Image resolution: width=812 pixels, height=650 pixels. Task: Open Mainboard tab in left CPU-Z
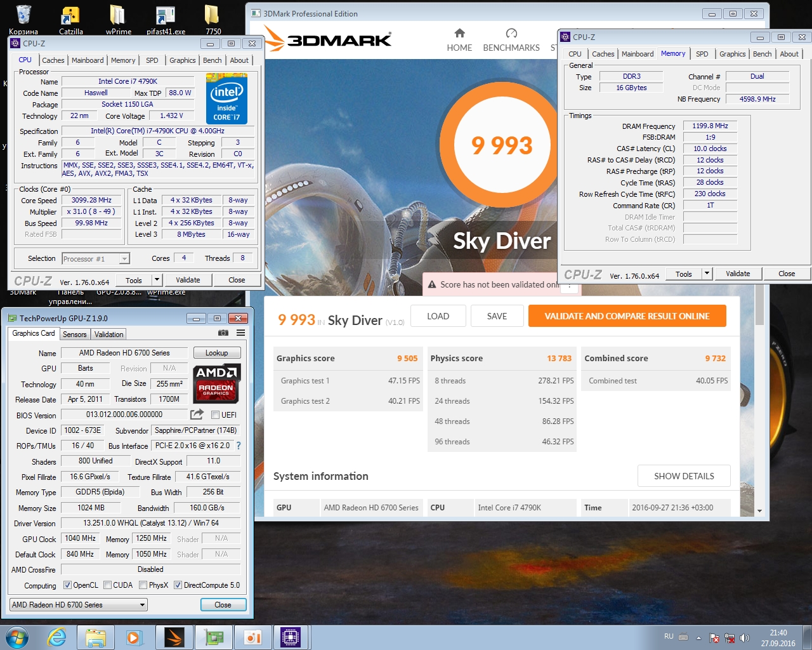coord(88,60)
